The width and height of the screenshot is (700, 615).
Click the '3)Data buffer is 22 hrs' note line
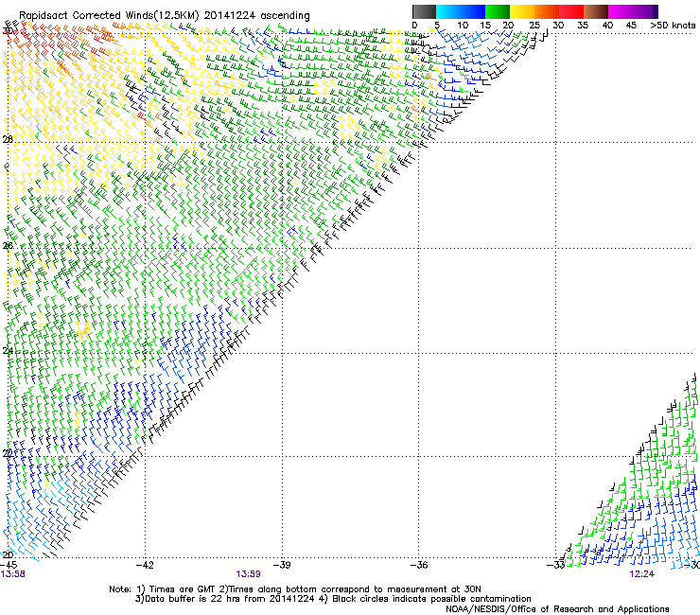click(333, 599)
